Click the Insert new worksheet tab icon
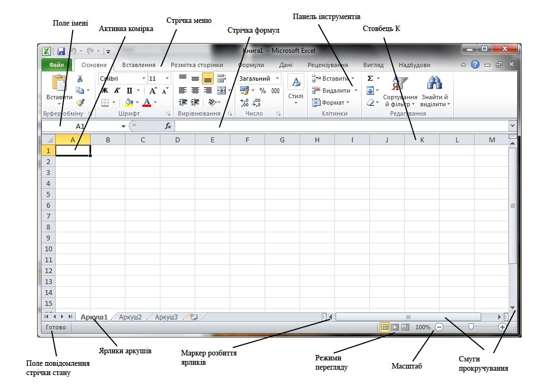This screenshot has width=539, height=392. 194,317
